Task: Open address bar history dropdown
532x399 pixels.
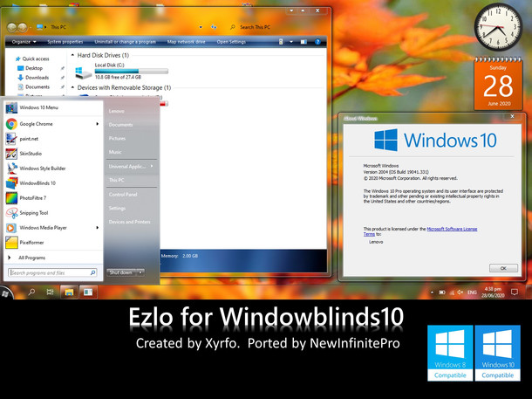Action: tap(201, 27)
